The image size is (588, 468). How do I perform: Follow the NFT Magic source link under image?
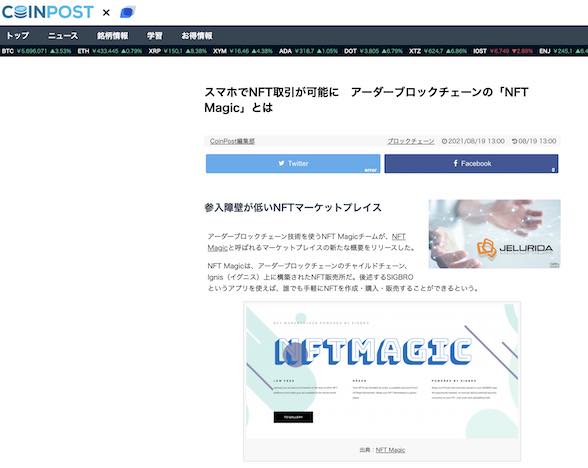[390, 450]
